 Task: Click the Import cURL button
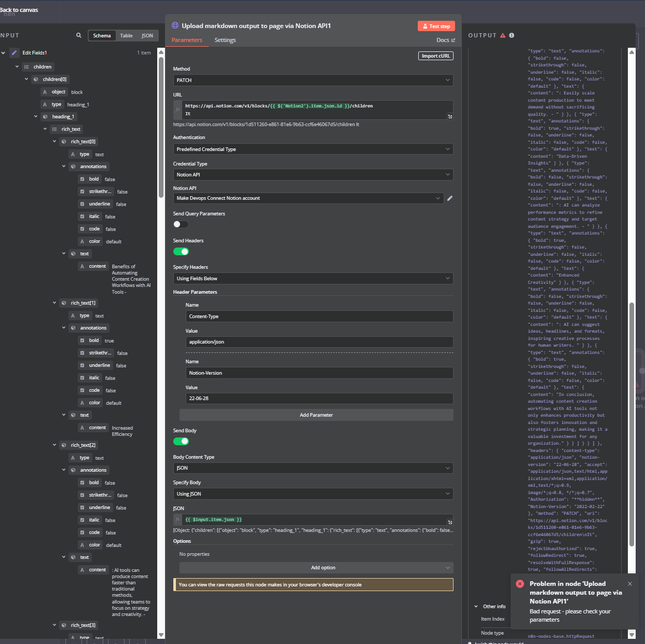click(x=436, y=56)
